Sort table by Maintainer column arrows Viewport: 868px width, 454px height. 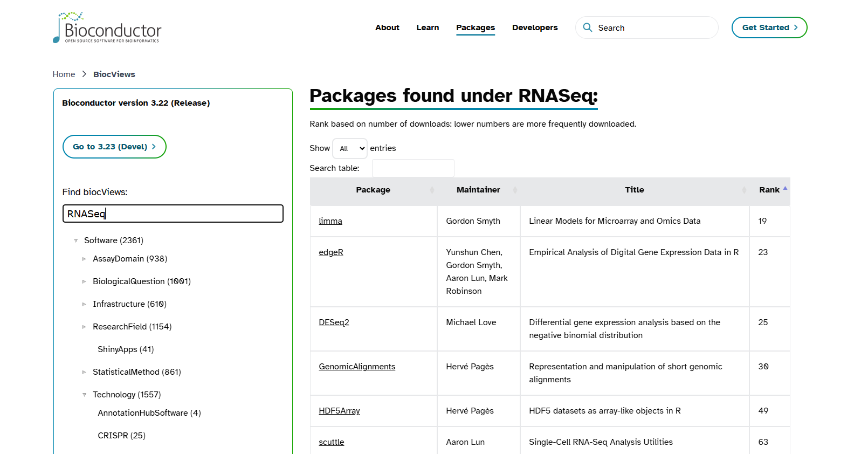click(x=515, y=190)
